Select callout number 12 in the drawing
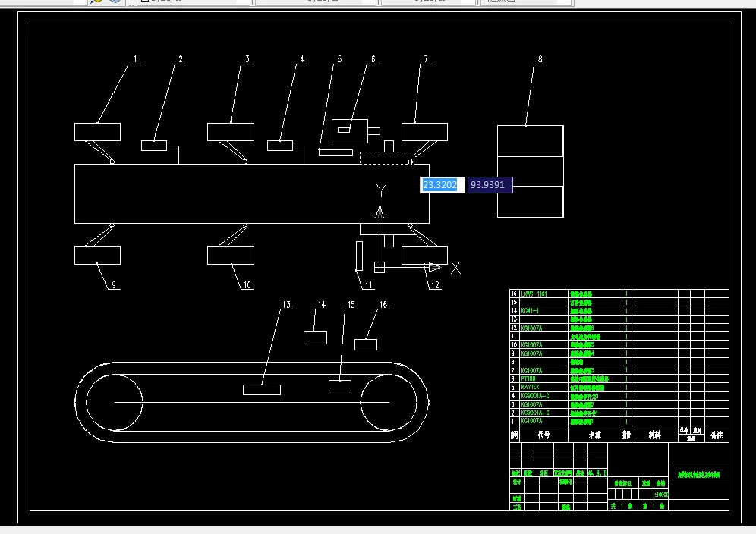This screenshot has width=756, height=534. click(436, 285)
